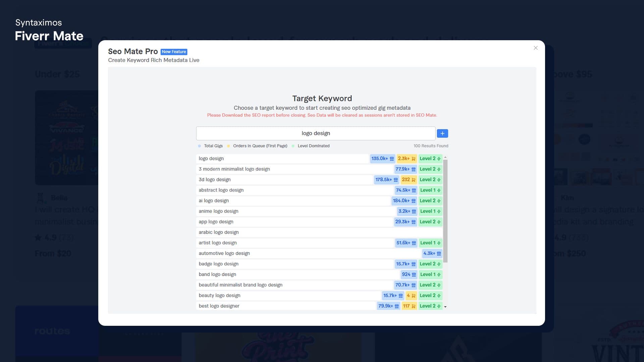The height and width of the screenshot is (362, 644).
Task: Click the 117 orders in queue badge
Action: pos(409,306)
